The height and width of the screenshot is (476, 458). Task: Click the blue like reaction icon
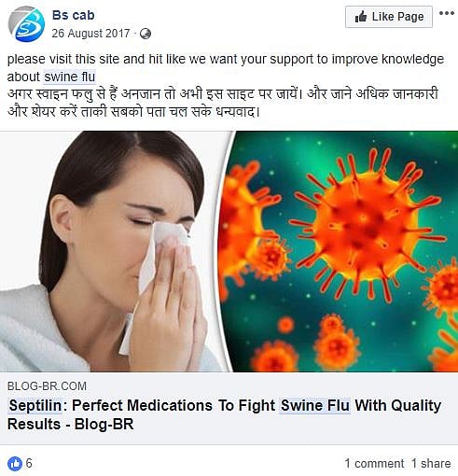15,463
